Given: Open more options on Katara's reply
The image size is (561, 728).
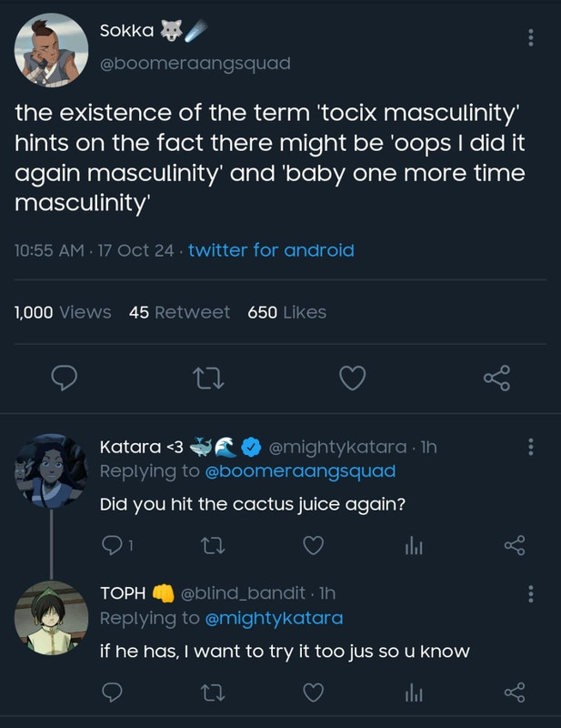Looking at the screenshot, I should click(x=531, y=447).
